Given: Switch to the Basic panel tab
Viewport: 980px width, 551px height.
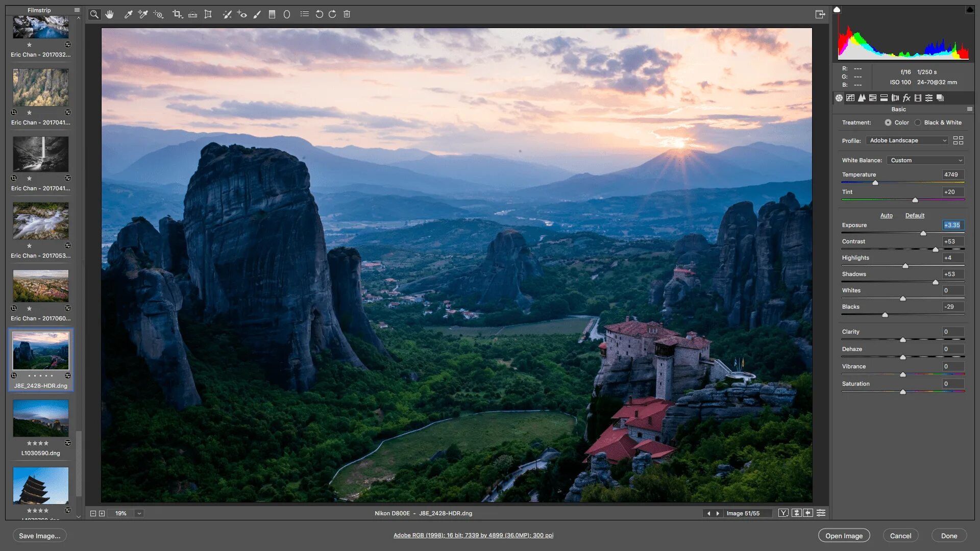Looking at the screenshot, I should pyautogui.click(x=839, y=98).
